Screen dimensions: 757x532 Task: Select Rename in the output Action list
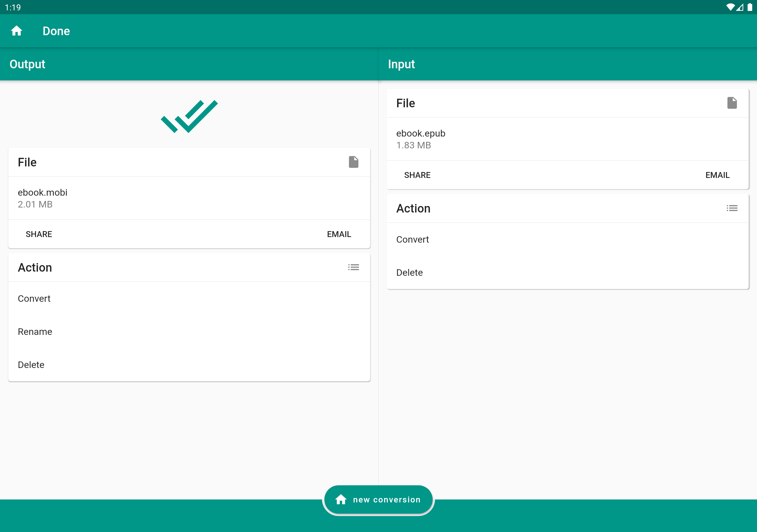(35, 332)
